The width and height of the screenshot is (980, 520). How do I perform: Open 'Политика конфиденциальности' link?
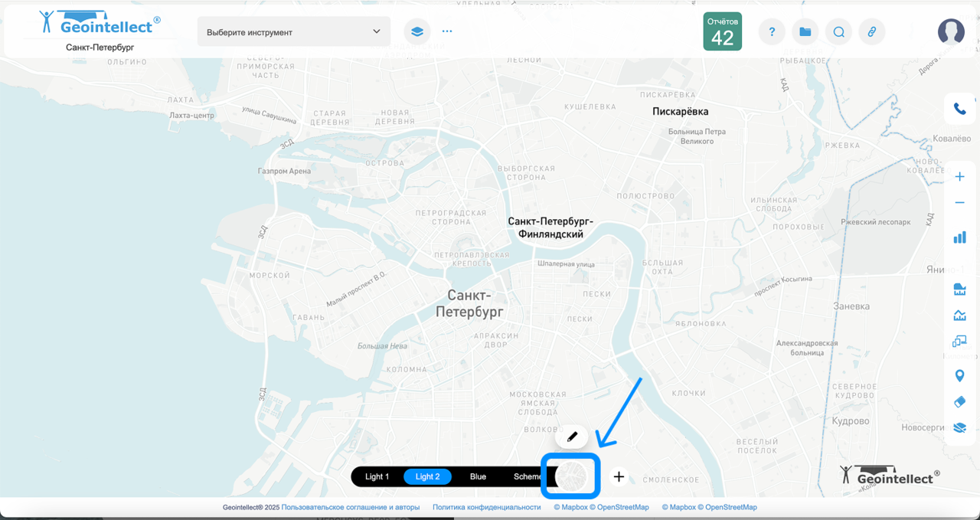pos(486,507)
